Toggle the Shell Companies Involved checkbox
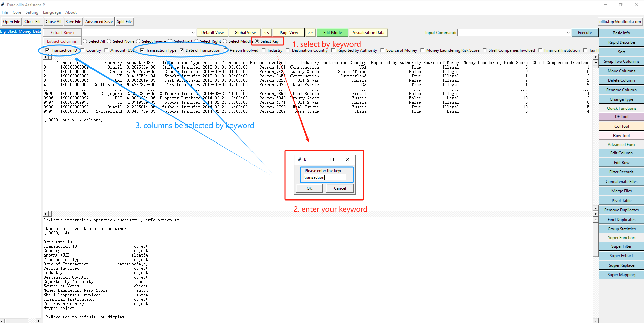 point(485,50)
